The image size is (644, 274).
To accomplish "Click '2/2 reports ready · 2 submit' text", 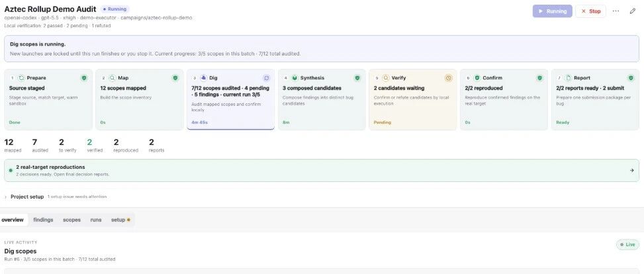I will (590, 88).
